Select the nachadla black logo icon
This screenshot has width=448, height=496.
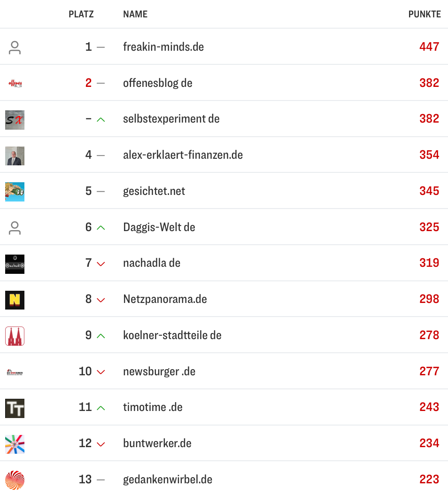[15, 264]
